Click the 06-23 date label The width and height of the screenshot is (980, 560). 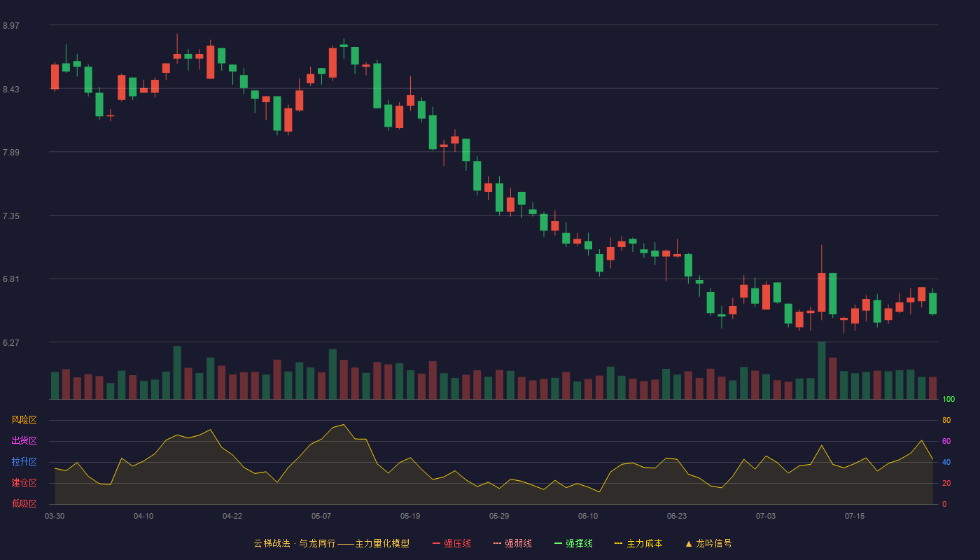click(x=677, y=516)
